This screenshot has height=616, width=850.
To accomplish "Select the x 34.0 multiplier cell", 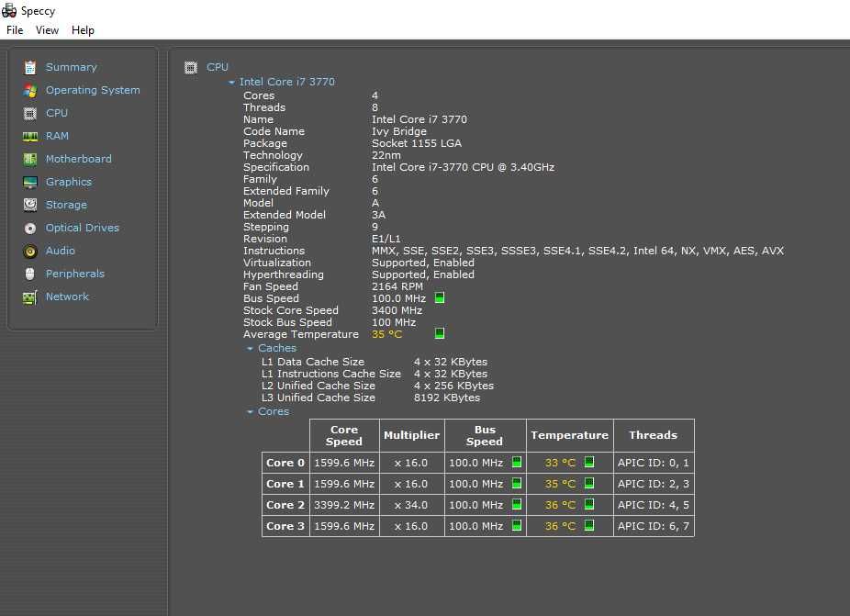I will coord(411,505).
